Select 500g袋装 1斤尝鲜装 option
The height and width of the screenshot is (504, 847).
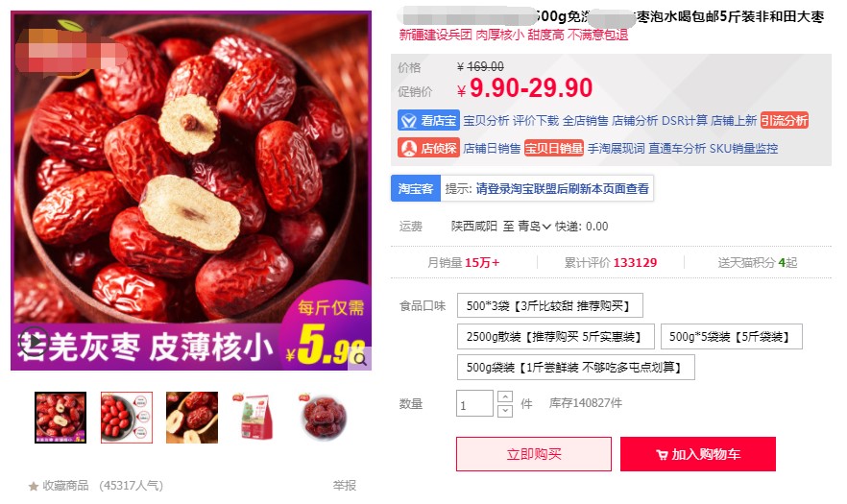(x=576, y=368)
